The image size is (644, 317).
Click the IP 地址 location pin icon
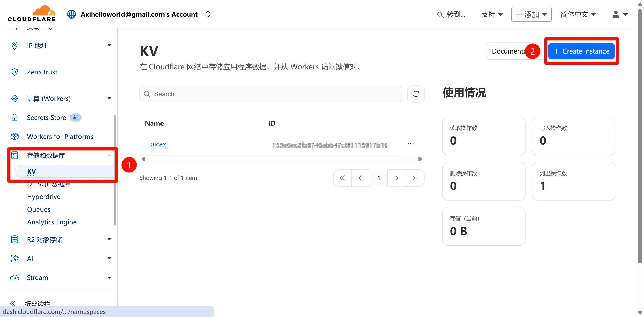click(15, 46)
